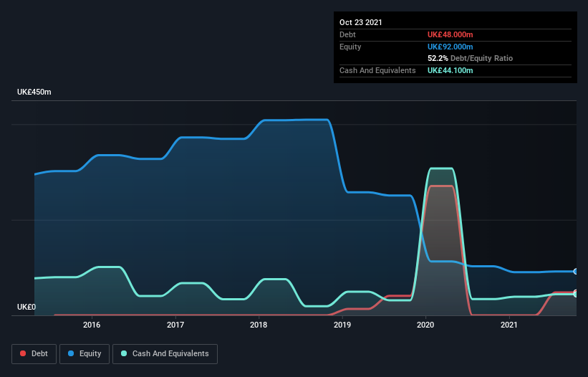The width and height of the screenshot is (588, 377).
Task: Select the Debt end-of-line data marker
Action: (576, 292)
